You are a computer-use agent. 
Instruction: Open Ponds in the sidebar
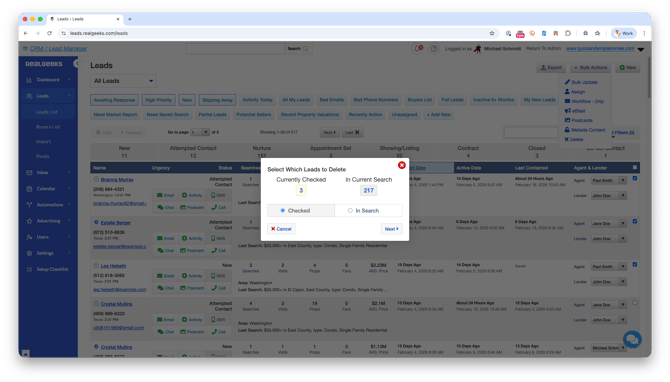42,156
